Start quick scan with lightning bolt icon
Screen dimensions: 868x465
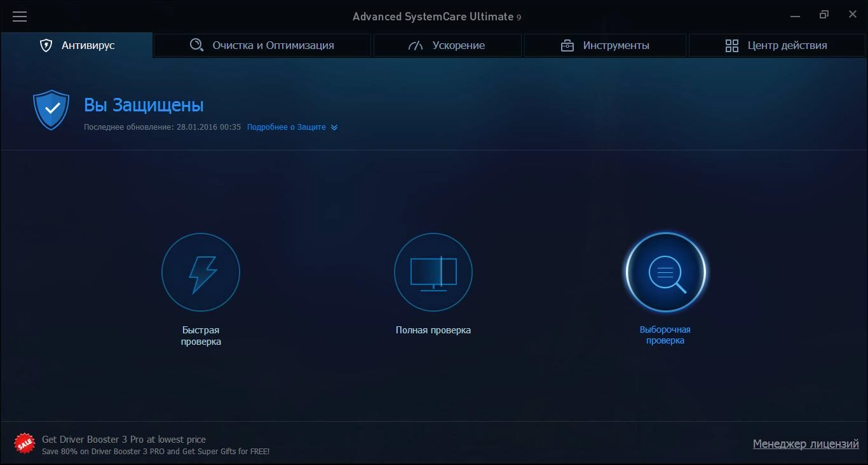(201, 272)
